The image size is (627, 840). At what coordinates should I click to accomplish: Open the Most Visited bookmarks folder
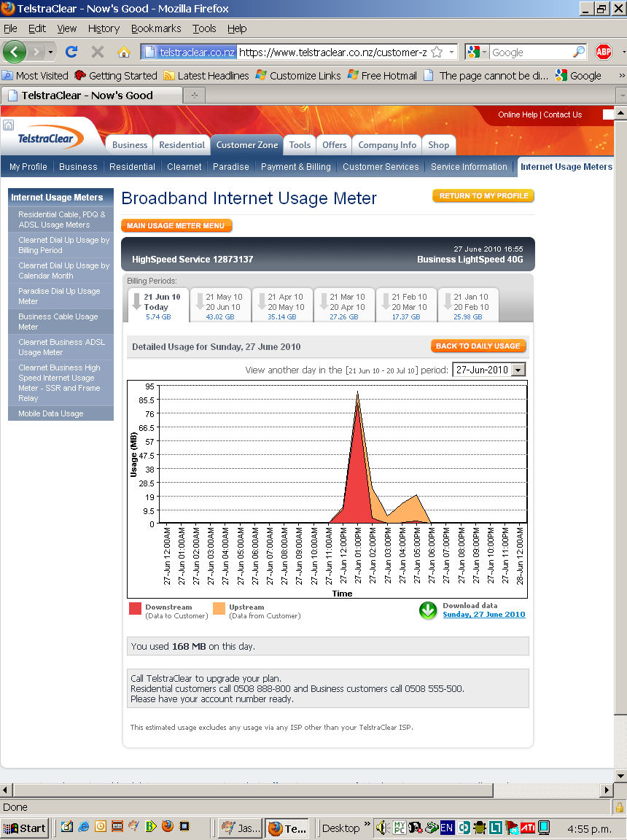click(35, 76)
